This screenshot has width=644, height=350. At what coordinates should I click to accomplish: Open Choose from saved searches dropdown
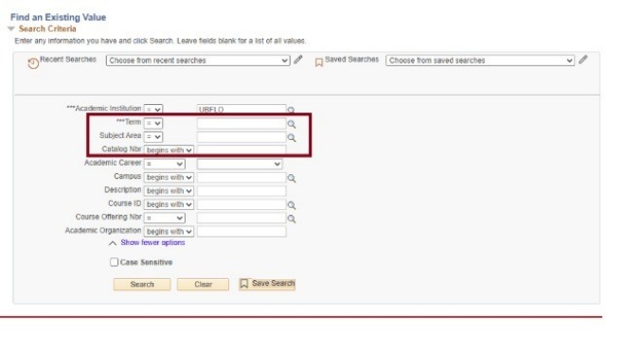click(480, 61)
